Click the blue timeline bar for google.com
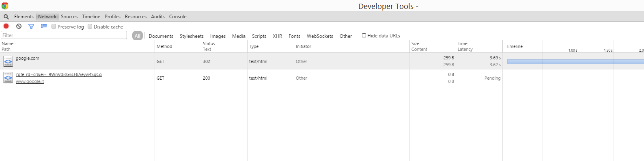 (575, 62)
